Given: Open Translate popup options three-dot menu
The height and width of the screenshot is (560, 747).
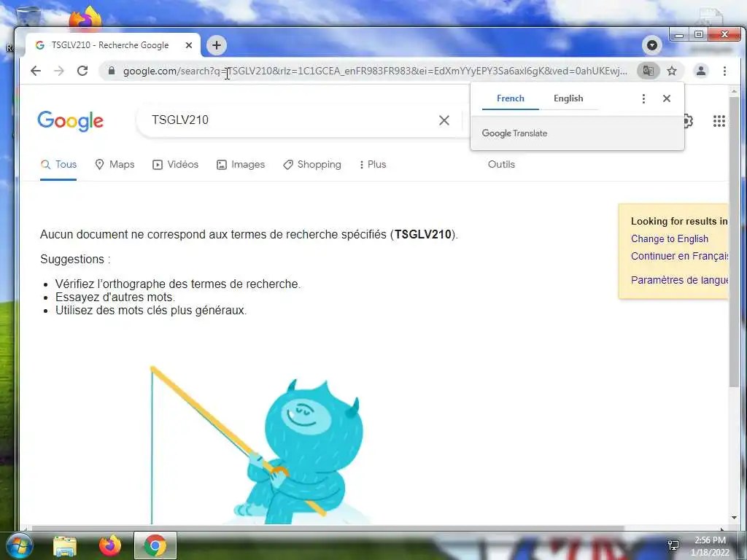Looking at the screenshot, I should 643,98.
